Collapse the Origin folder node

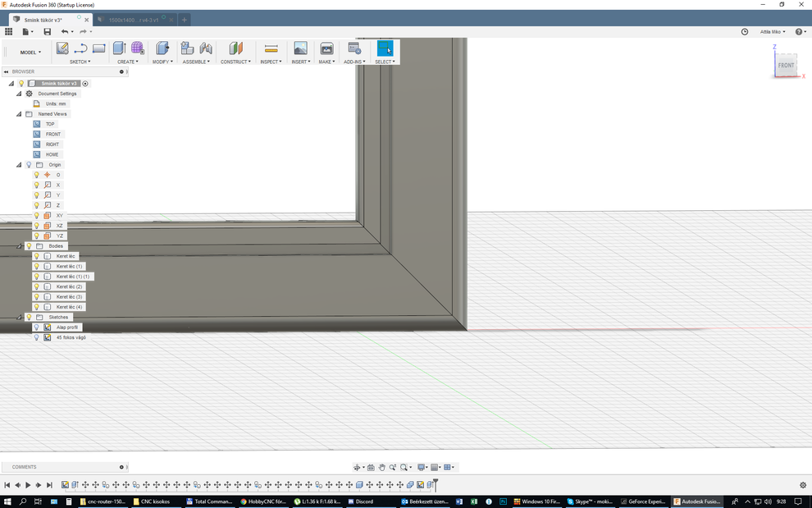click(19, 165)
